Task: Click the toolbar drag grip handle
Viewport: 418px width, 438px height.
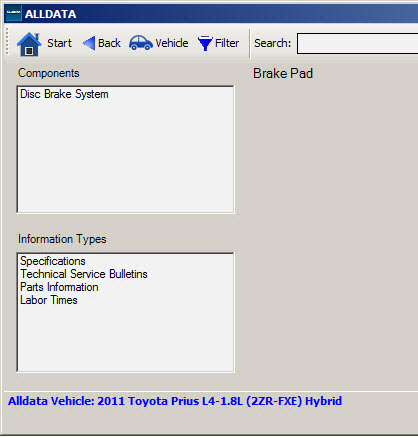Action: (x=7, y=42)
